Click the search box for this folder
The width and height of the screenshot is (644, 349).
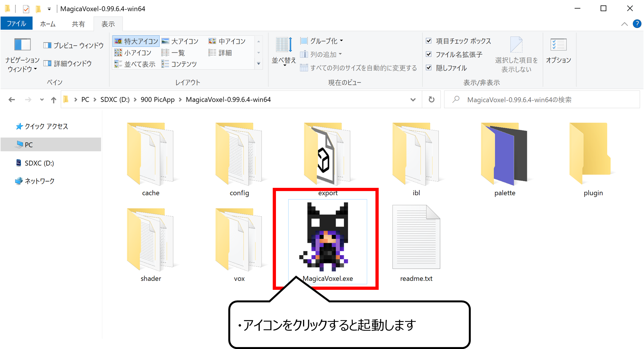(x=542, y=100)
